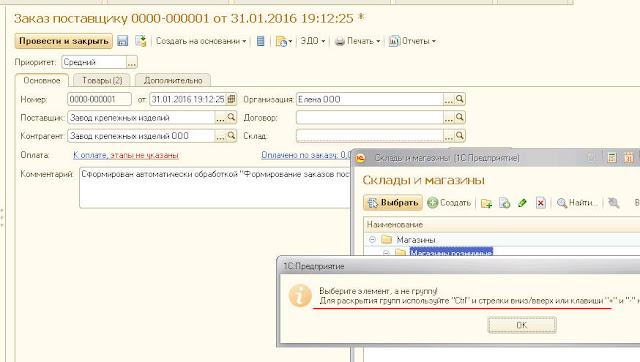Open the Оплачено по заказу link
This screenshot has height=362, width=640.
[306, 155]
